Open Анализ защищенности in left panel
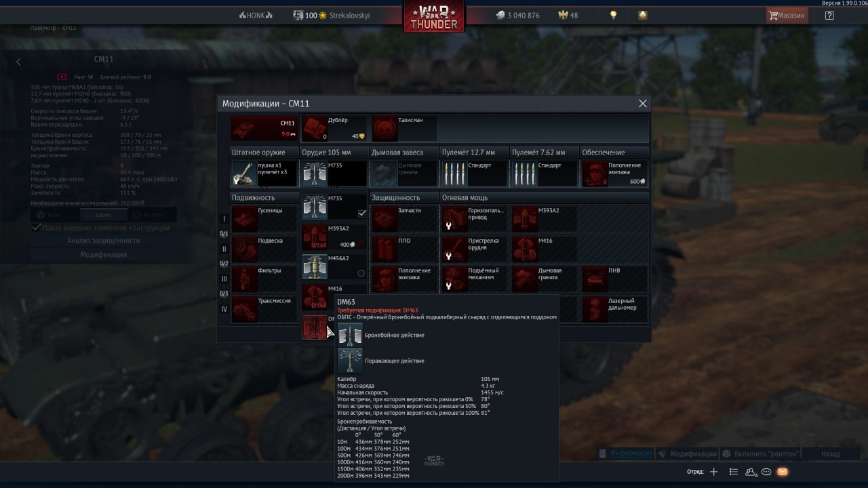868x488 pixels. pos(103,241)
